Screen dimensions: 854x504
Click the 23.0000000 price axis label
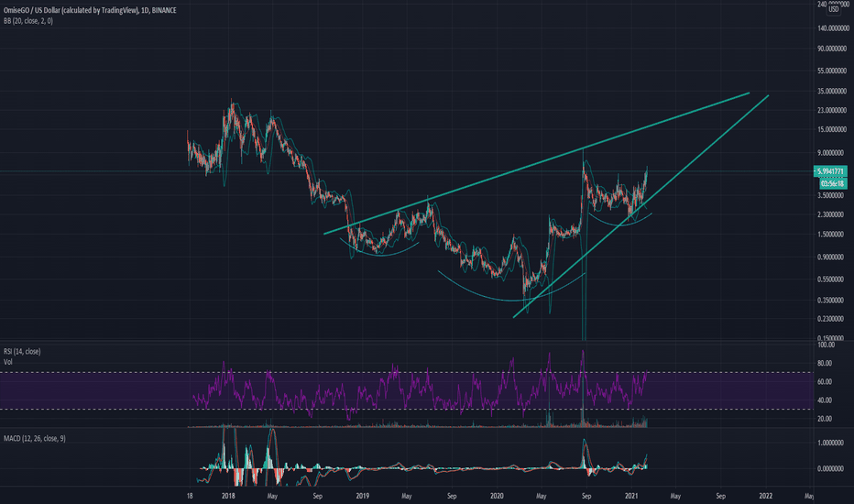pos(833,110)
